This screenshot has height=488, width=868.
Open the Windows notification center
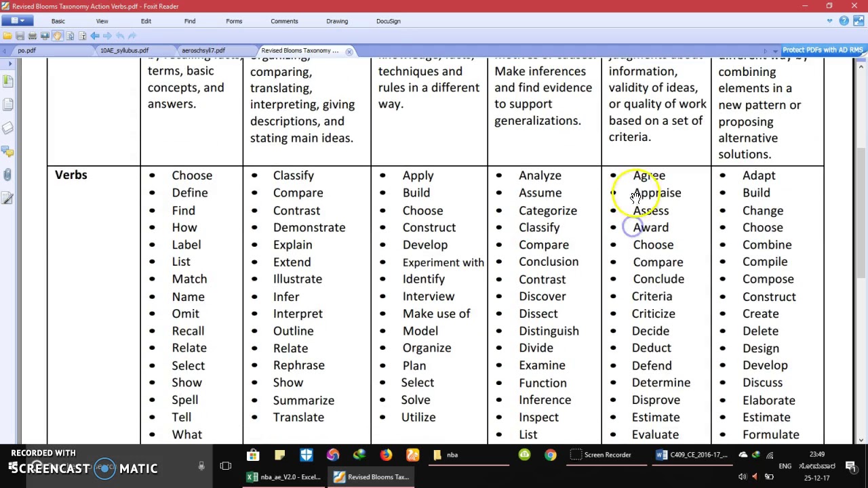pos(851,466)
